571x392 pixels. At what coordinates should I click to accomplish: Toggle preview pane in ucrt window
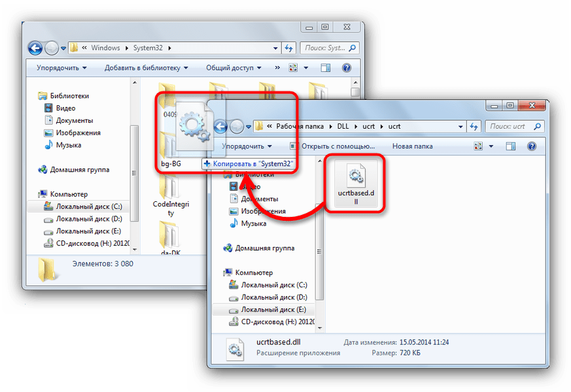[511, 146]
